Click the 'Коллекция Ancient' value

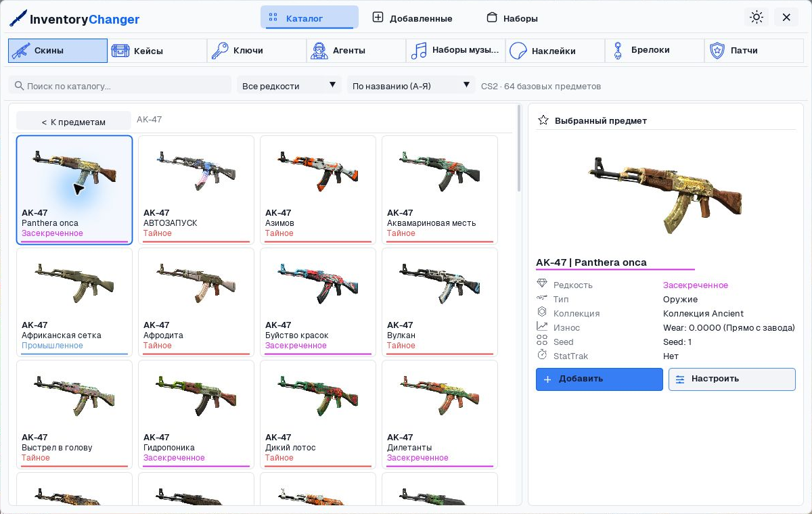(703, 313)
